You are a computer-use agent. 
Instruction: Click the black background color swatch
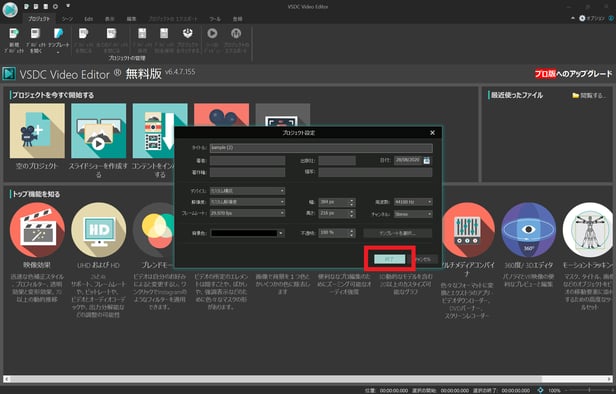[244, 233]
